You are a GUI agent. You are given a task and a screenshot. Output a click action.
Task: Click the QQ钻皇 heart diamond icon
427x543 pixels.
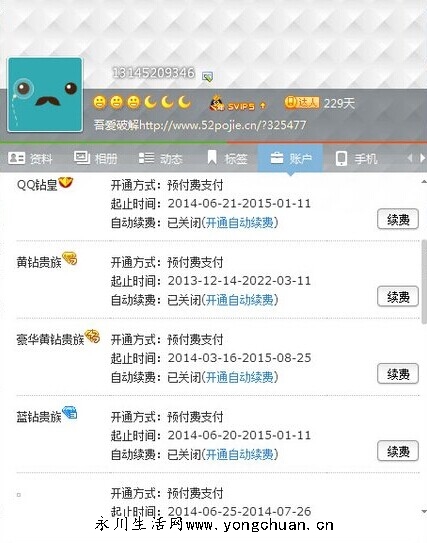pyautogui.click(x=65, y=183)
